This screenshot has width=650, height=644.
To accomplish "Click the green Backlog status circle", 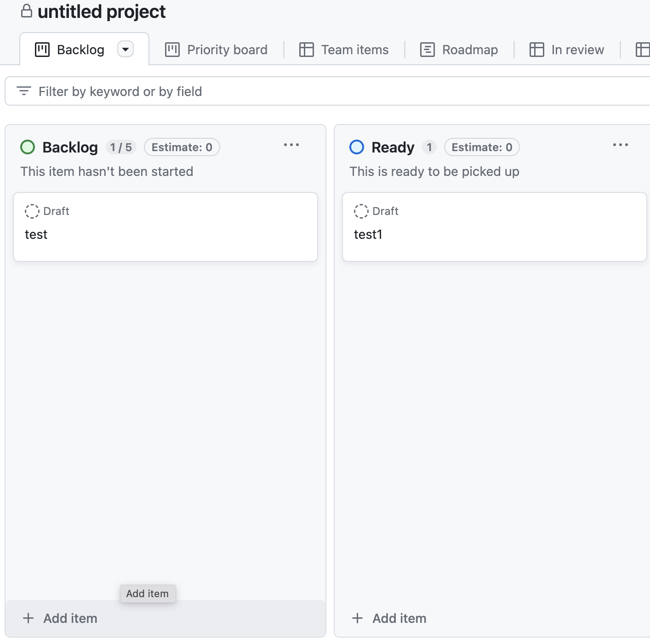I will coord(28,147).
